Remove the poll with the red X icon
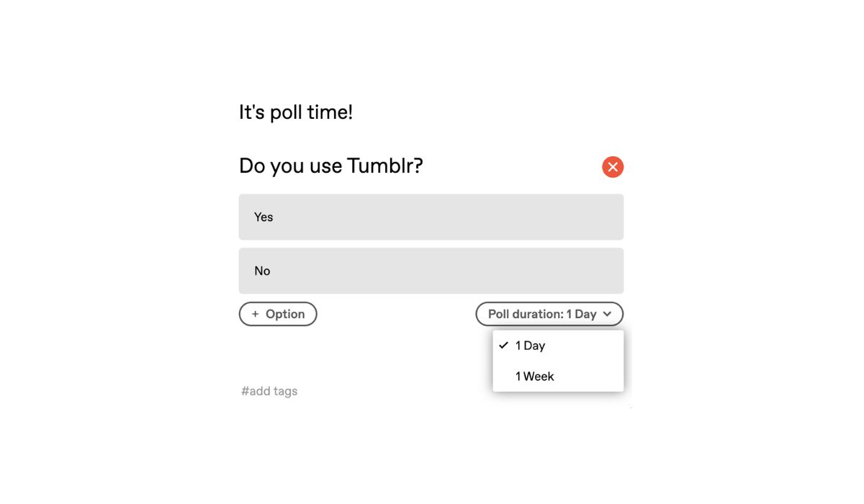864x504 pixels. pos(613,167)
